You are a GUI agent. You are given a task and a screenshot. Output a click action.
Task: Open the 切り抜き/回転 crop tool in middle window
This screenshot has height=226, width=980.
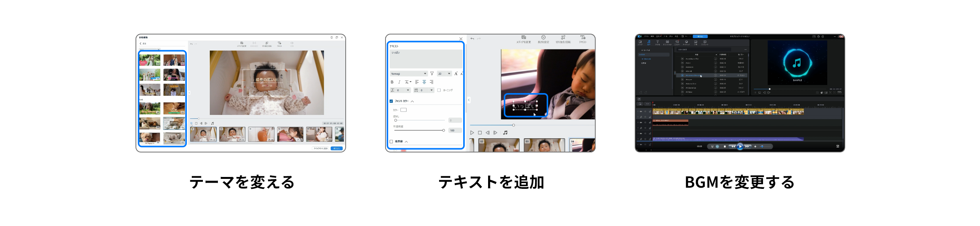(x=563, y=39)
